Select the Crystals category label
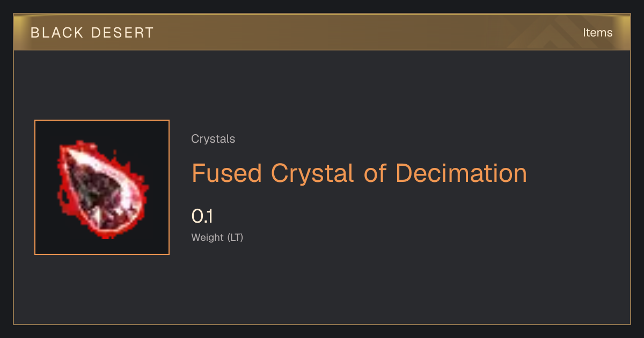644x338 pixels. [x=213, y=139]
